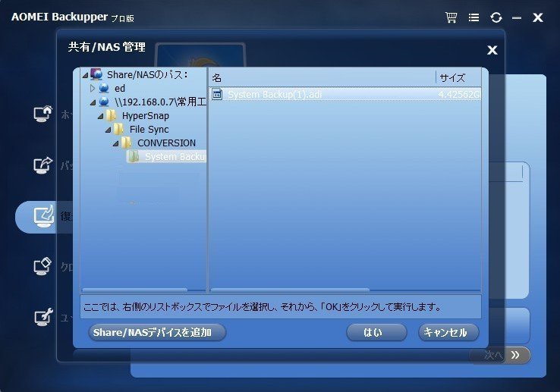Click the network icon beside ed
This screenshot has width=560, height=392.
pos(103,88)
